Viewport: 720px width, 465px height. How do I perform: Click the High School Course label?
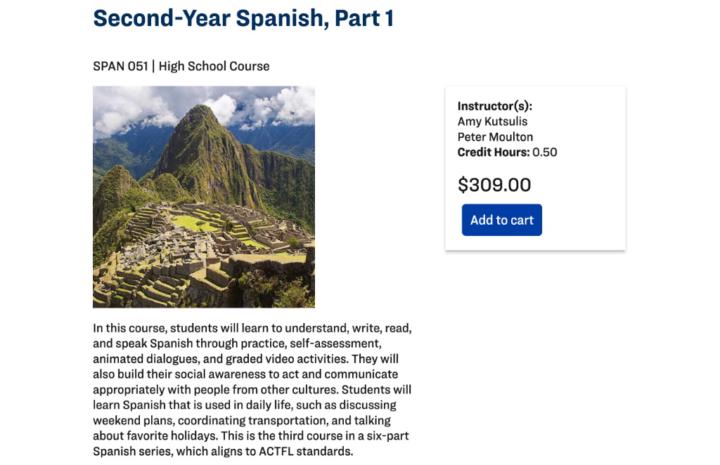[214, 66]
